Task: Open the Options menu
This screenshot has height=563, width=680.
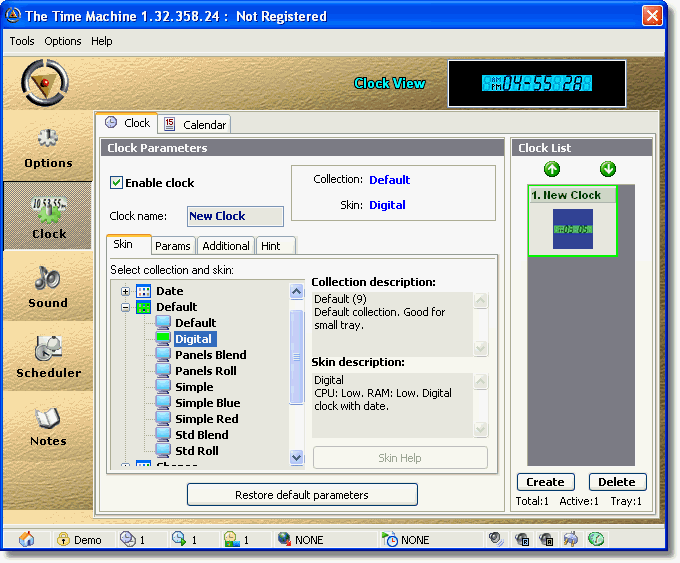Action: coord(63,41)
